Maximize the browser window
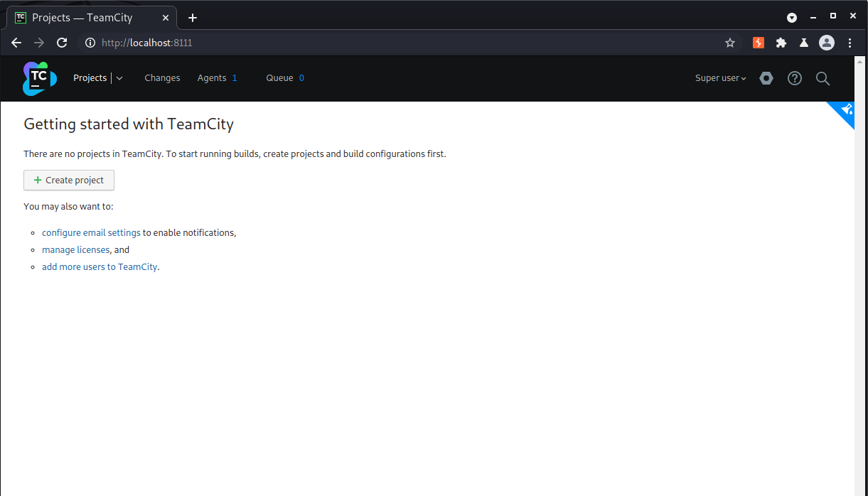The width and height of the screenshot is (868, 496). 833,16
